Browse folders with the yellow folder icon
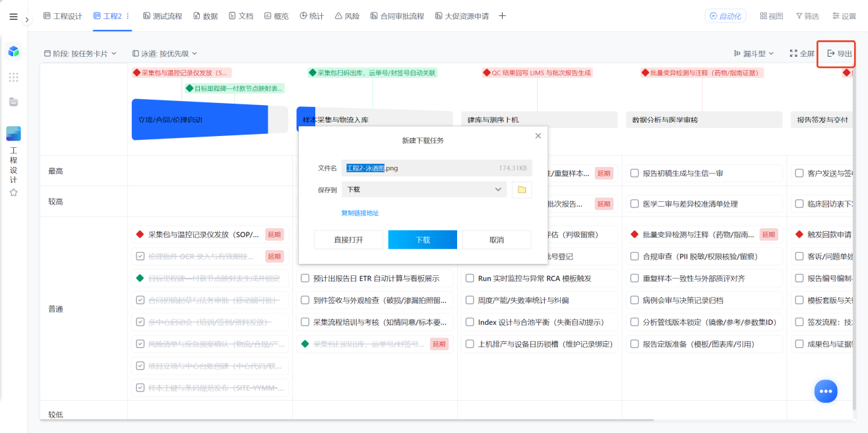 [522, 189]
